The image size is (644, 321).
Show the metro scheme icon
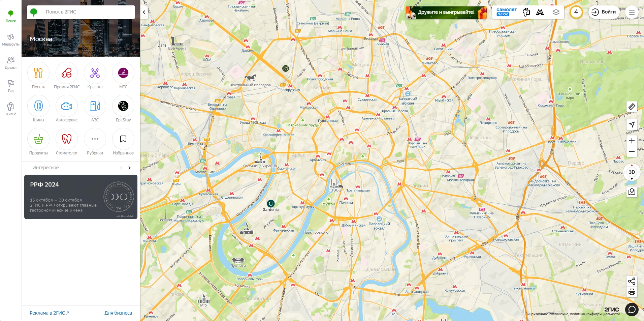[x=540, y=12]
